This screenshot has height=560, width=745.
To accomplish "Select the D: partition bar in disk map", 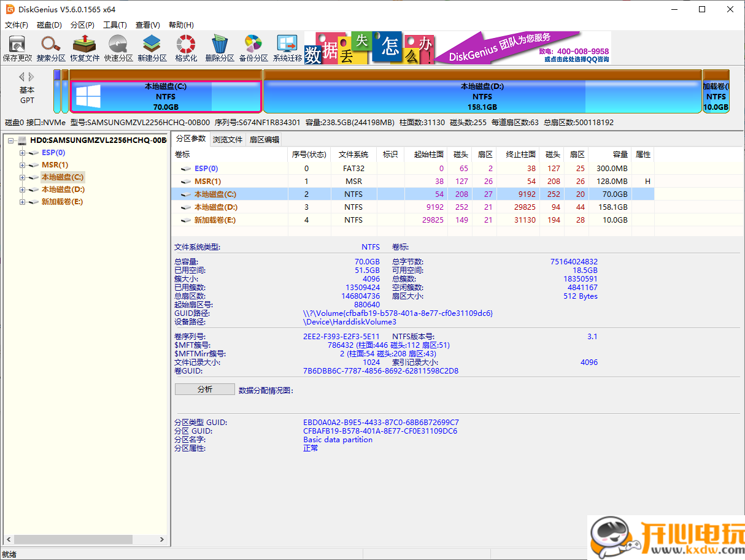I will tap(482, 96).
